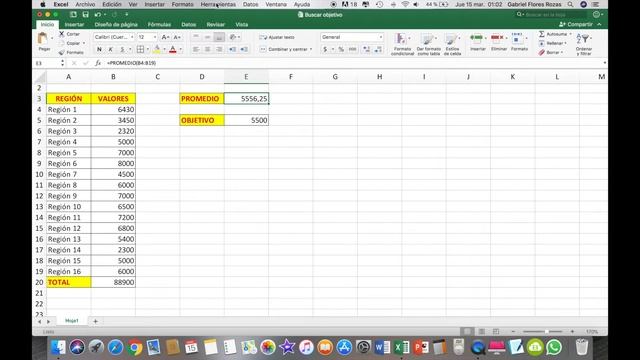The height and width of the screenshot is (360, 640).
Task: Click the Combinar y centrar button
Action: point(284,49)
